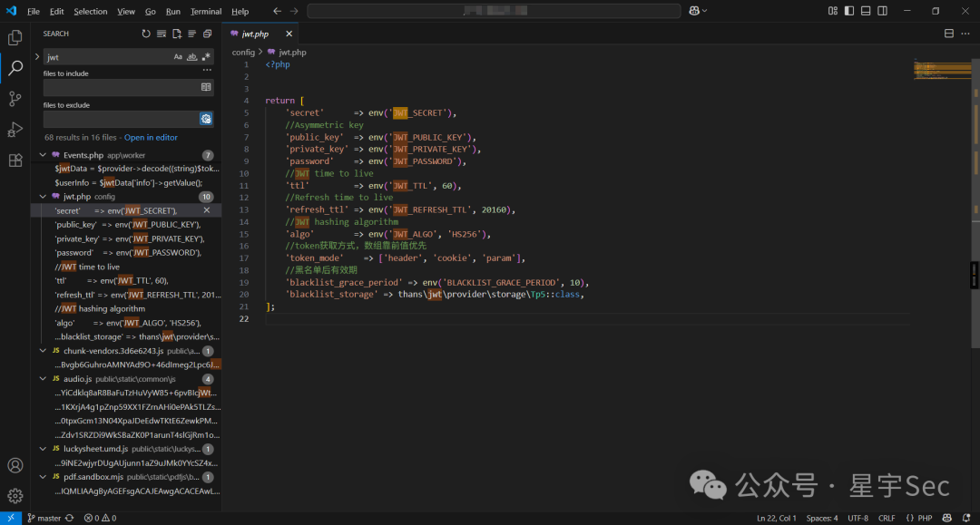The height and width of the screenshot is (525, 980).
Task: Collapse all search results
Action: (208, 34)
